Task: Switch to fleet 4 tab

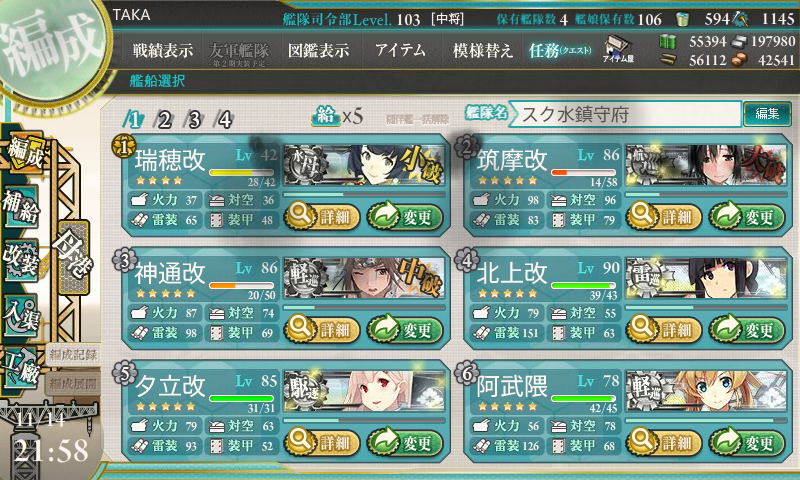Action: (x=224, y=120)
